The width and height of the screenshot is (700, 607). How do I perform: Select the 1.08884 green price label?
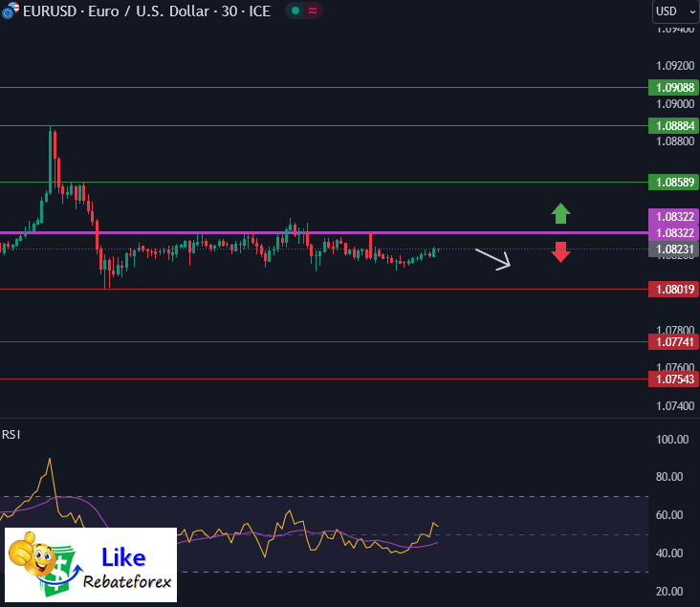[674, 125]
